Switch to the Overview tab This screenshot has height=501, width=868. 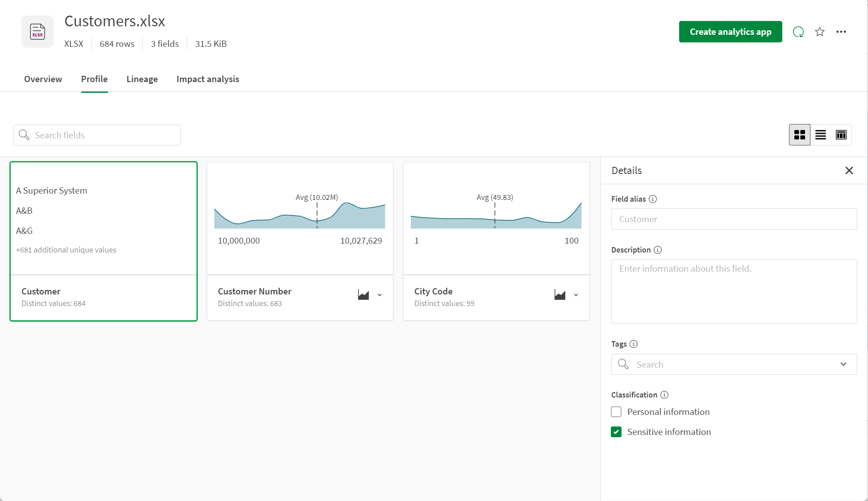[x=43, y=79]
